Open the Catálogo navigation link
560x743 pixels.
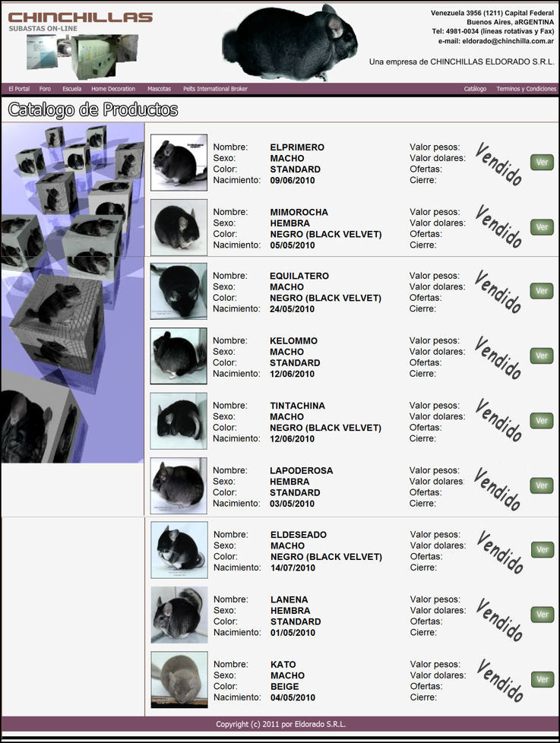pos(475,89)
